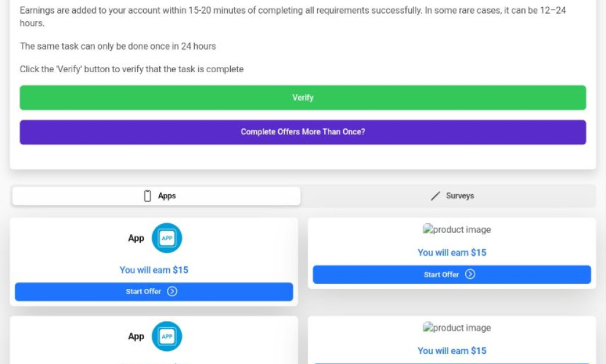This screenshot has width=606, height=364.
Task: Open 'Complete Offers More Than Once?' section
Action: [302, 132]
